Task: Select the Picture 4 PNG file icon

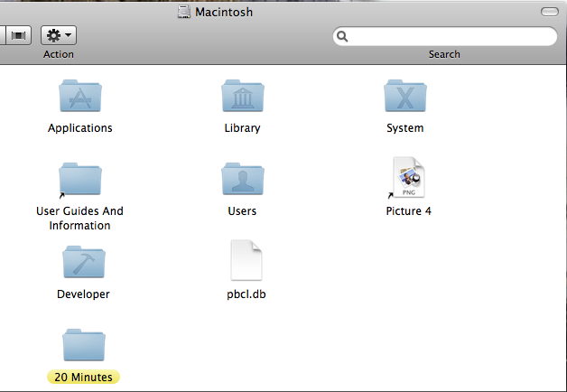Action: pyautogui.click(x=408, y=178)
